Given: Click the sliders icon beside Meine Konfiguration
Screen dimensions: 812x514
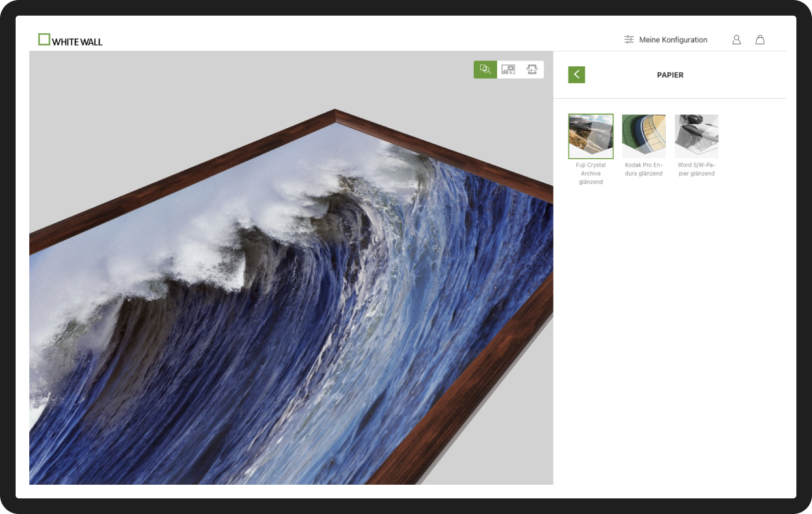Looking at the screenshot, I should click(629, 40).
